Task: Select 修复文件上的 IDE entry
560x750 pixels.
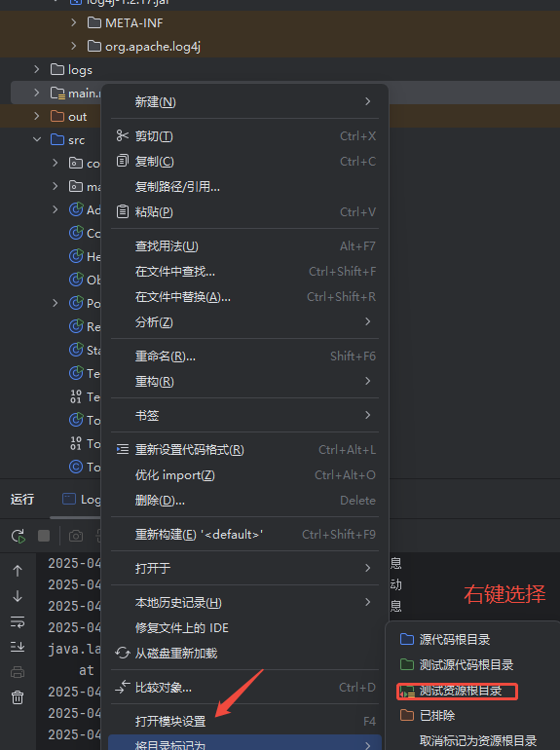Action: click(x=244, y=627)
